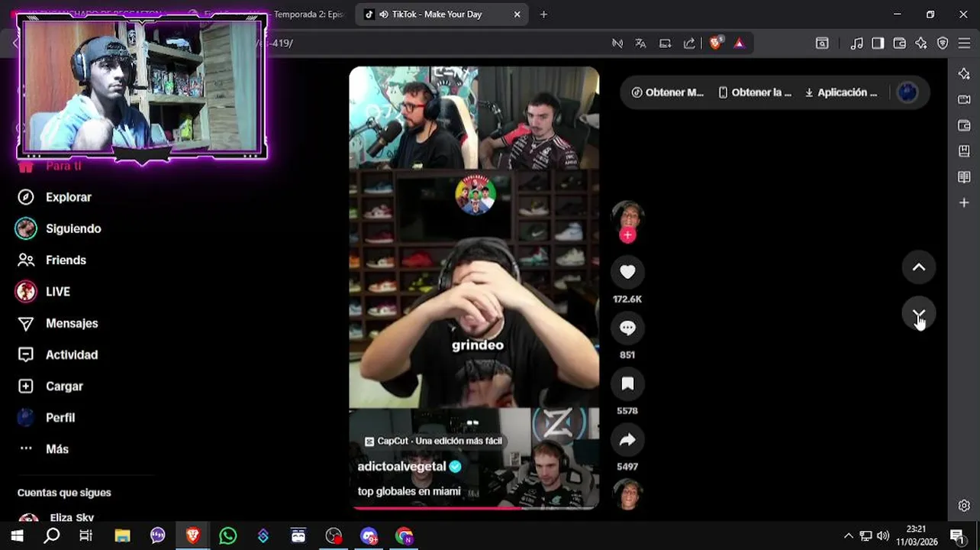Screen dimensions: 980x550
Task: Open Eliza Sky followed account
Action: coord(56,518)
